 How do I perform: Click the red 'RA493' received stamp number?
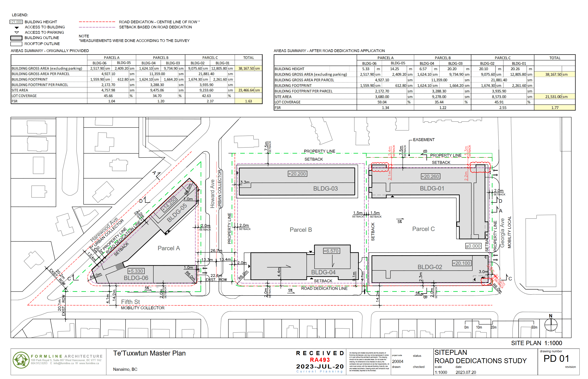pyautogui.click(x=320, y=360)
